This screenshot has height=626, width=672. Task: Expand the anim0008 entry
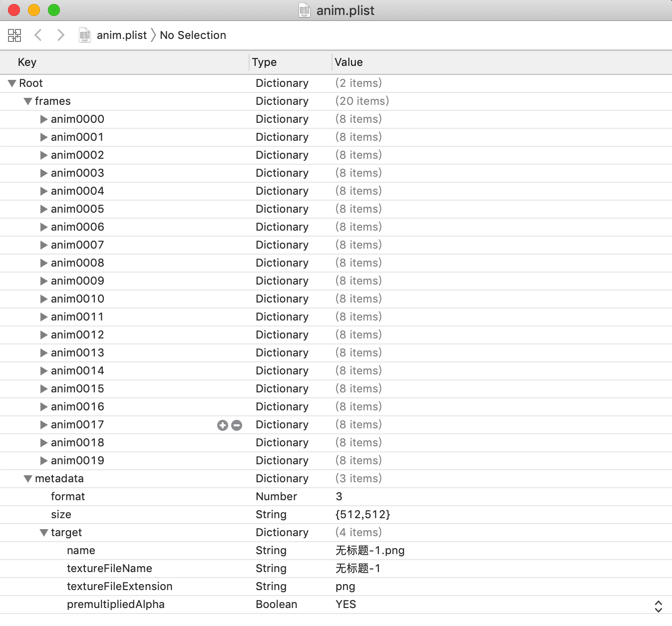click(44, 263)
